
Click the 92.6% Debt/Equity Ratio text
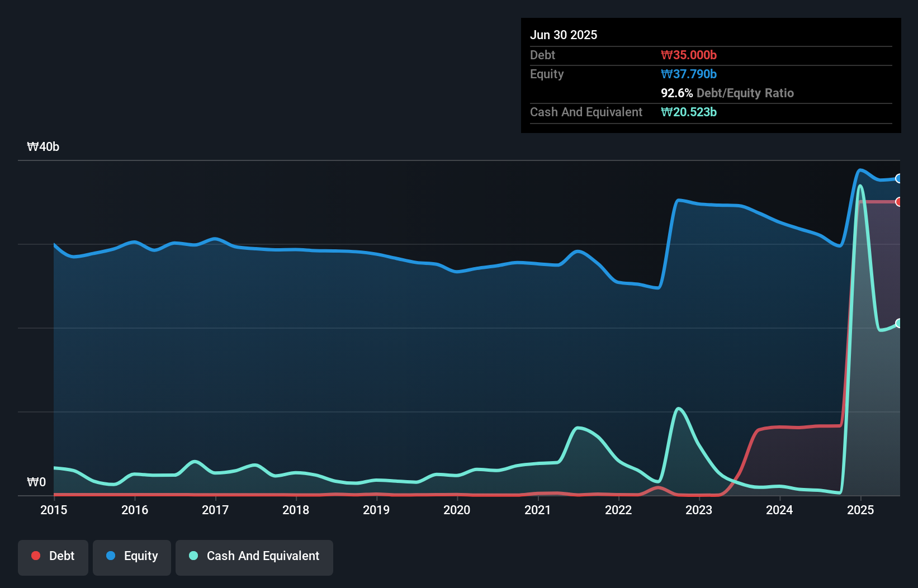[x=727, y=93]
